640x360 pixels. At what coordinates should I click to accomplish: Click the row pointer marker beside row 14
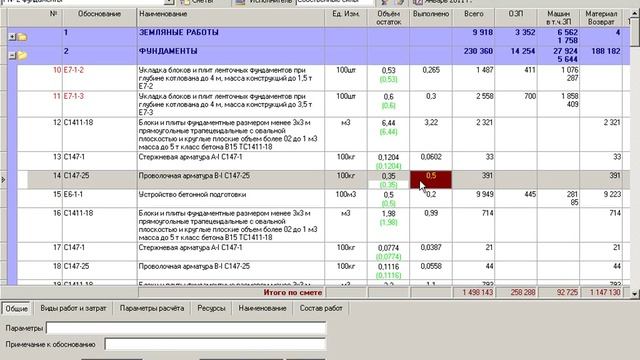pyautogui.click(x=3, y=180)
